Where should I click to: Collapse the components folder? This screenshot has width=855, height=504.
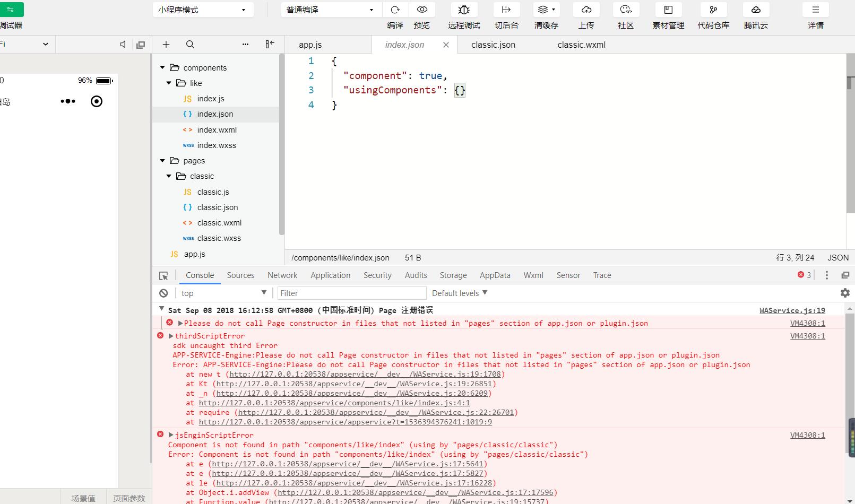[x=162, y=68]
